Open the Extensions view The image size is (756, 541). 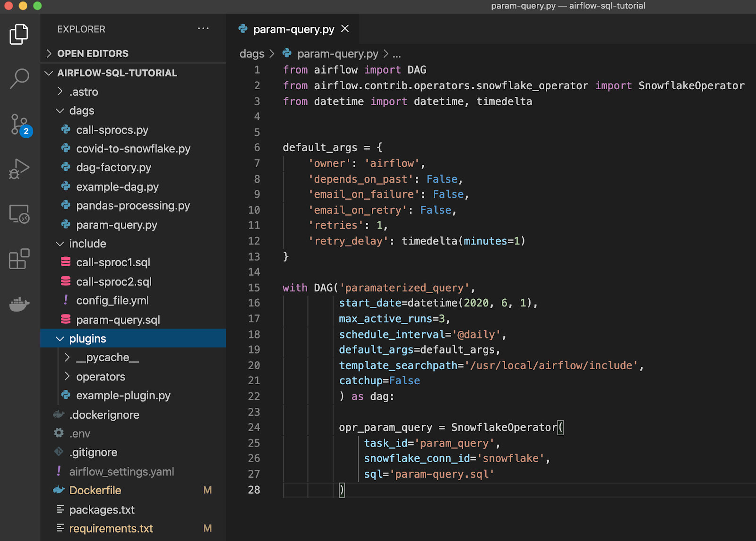click(x=19, y=259)
